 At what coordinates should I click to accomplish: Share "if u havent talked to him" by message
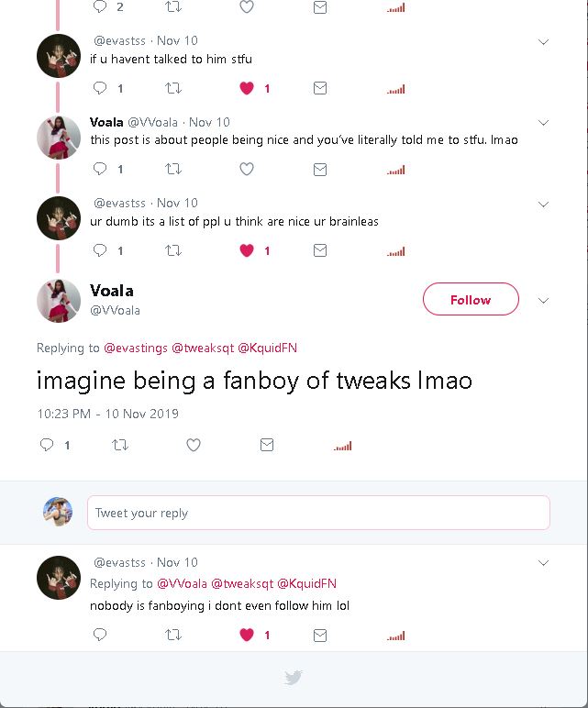[320, 89]
